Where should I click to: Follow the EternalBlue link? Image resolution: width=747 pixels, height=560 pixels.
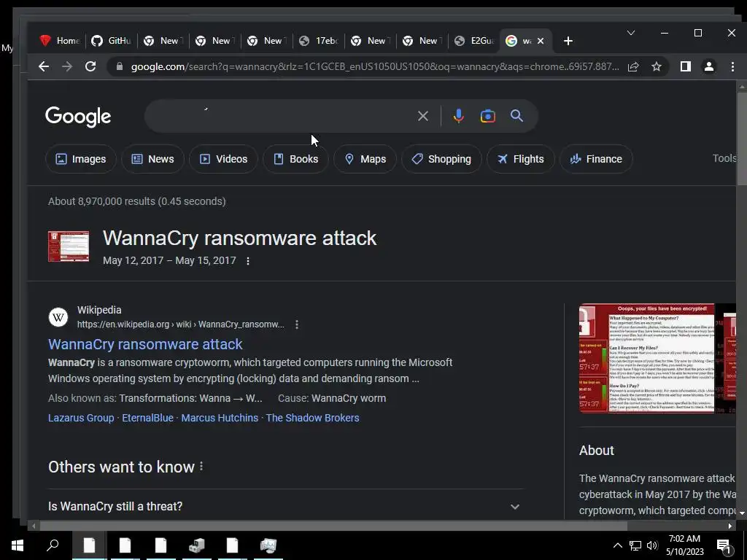pyautogui.click(x=147, y=418)
